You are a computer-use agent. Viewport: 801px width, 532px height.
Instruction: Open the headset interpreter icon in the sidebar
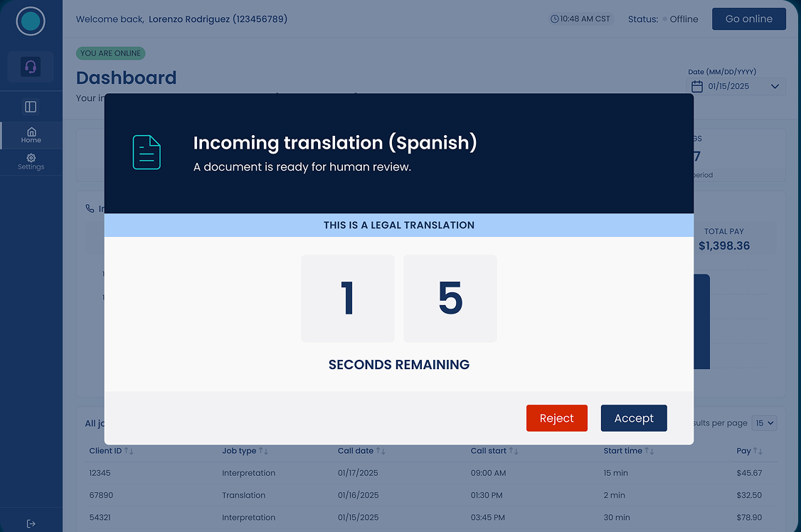(x=31, y=67)
